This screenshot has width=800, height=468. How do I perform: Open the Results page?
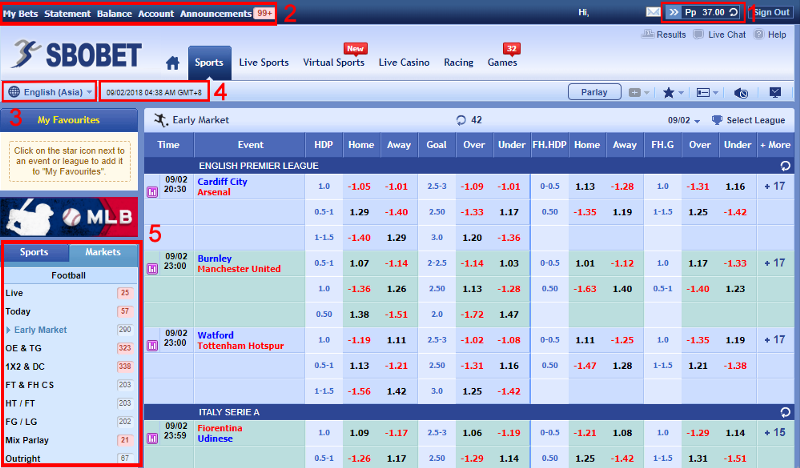tap(664, 34)
